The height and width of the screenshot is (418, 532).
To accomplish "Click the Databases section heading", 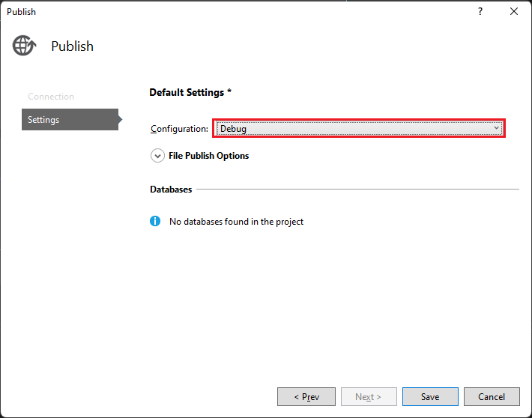I will pyautogui.click(x=171, y=190).
